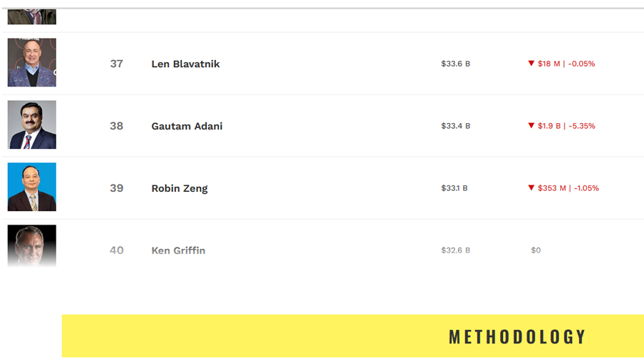Screen dimensions: 644x362
Task: Open the yellow Methodology banner
Action: pos(353,336)
